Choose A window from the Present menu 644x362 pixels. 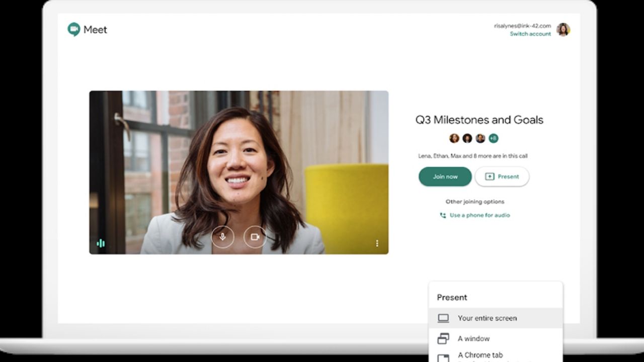474,338
